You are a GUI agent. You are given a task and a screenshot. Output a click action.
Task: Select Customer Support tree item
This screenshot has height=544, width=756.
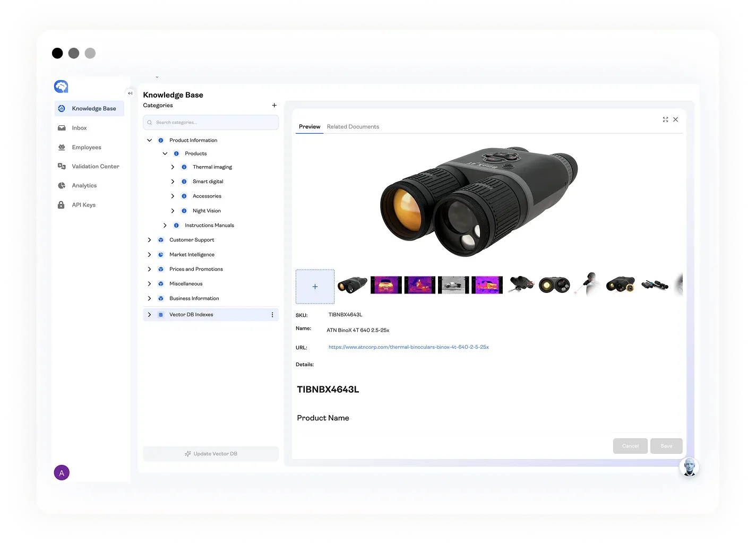[x=192, y=240]
